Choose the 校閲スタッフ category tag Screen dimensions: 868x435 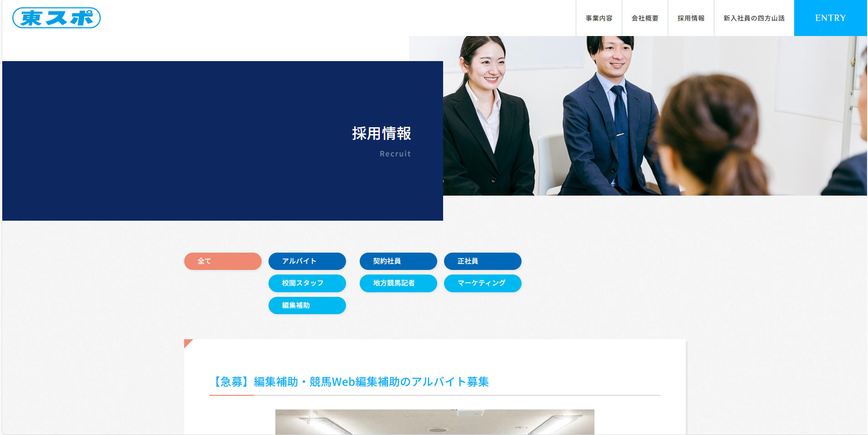pyautogui.click(x=307, y=283)
